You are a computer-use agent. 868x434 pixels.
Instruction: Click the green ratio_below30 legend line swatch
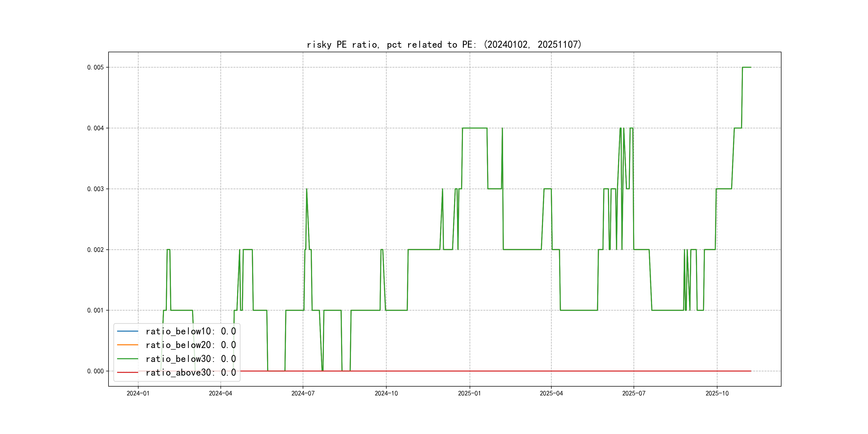(127, 359)
